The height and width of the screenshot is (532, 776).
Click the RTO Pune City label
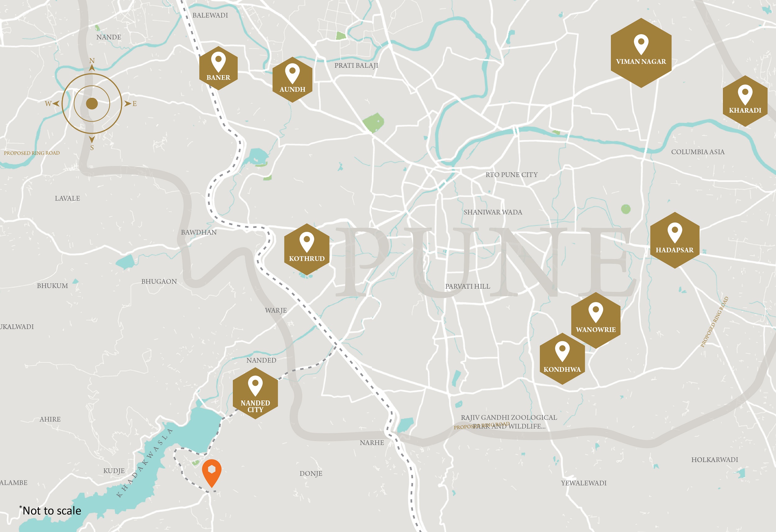click(x=512, y=175)
